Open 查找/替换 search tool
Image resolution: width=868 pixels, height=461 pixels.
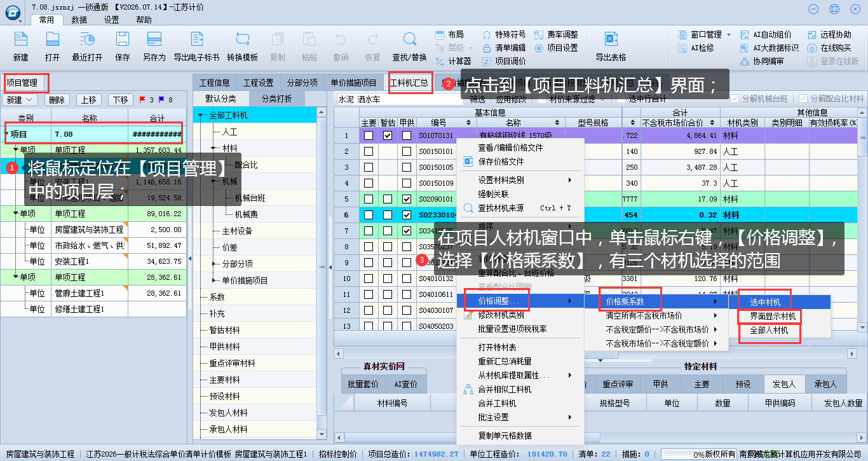tap(409, 39)
